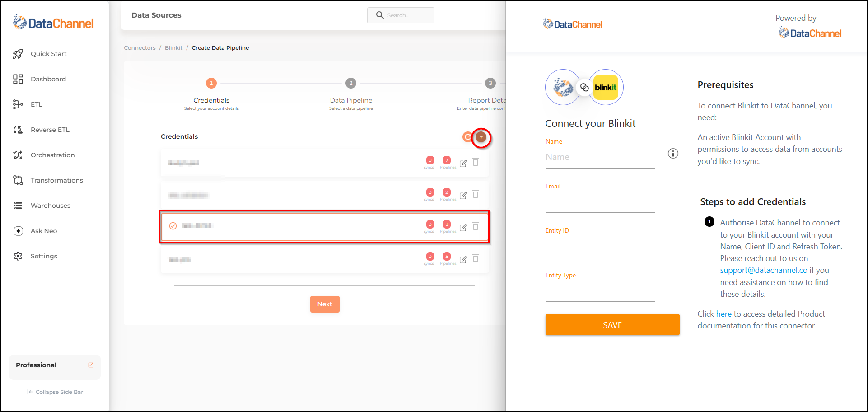Viewport: 868px width, 412px height.
Task: Delete the credential with 2 pipelines
Action: point(476,194)
